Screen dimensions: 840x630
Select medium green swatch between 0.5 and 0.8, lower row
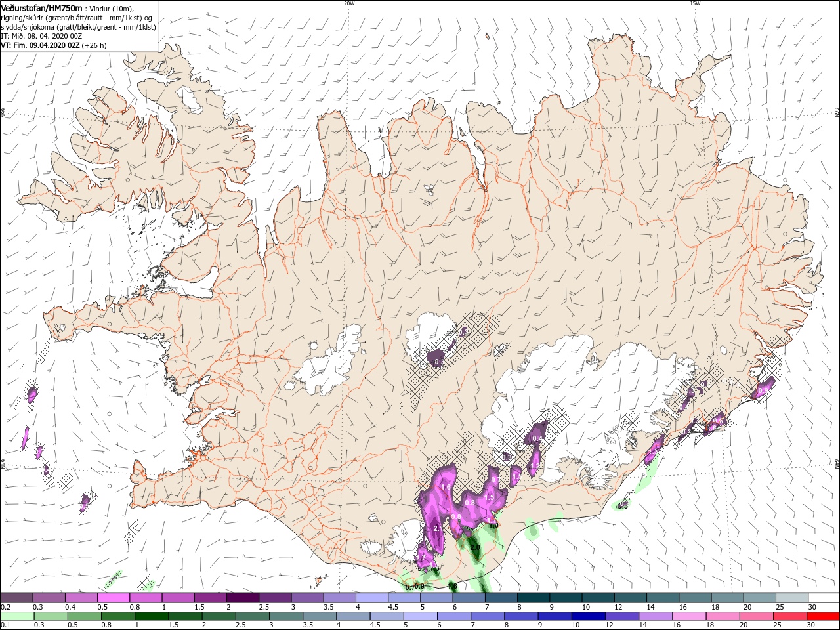pos(84,616)
